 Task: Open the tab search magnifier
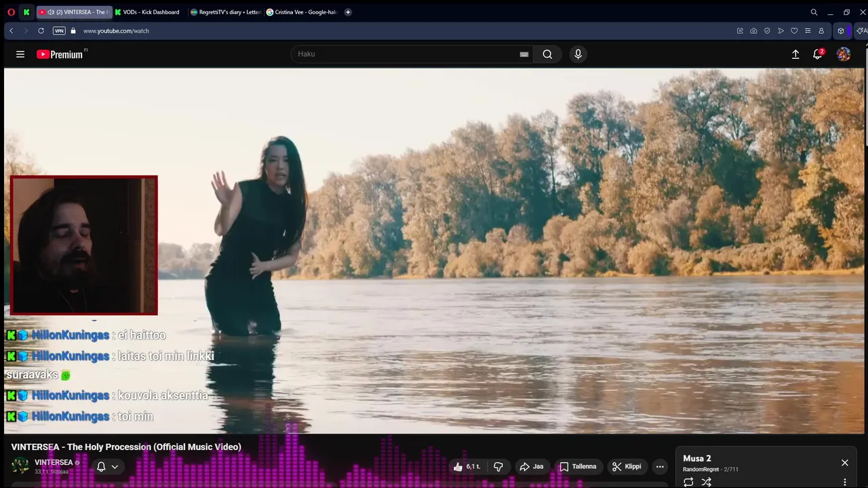coord(814,12)
